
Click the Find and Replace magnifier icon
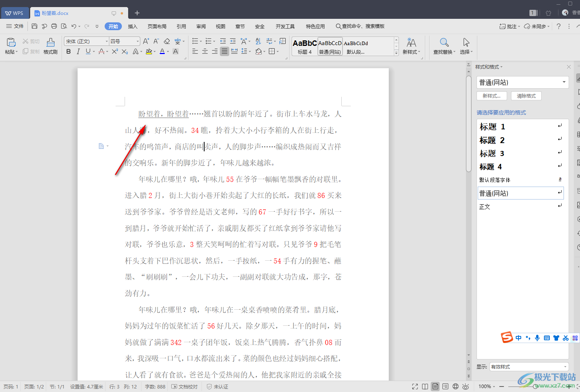[x=444, y=42]
